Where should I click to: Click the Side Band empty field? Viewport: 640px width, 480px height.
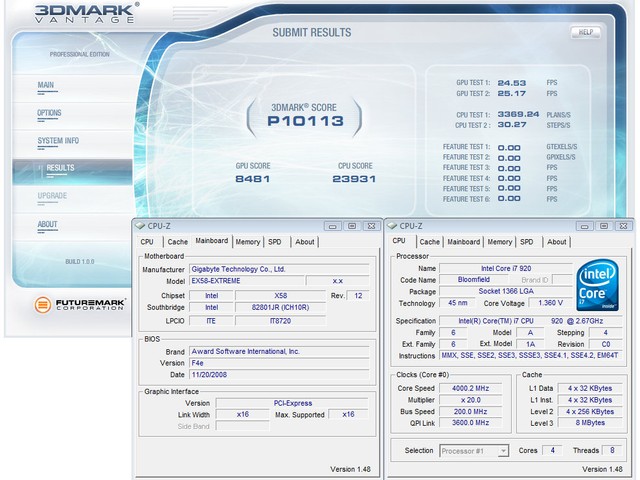pos(242,427)
